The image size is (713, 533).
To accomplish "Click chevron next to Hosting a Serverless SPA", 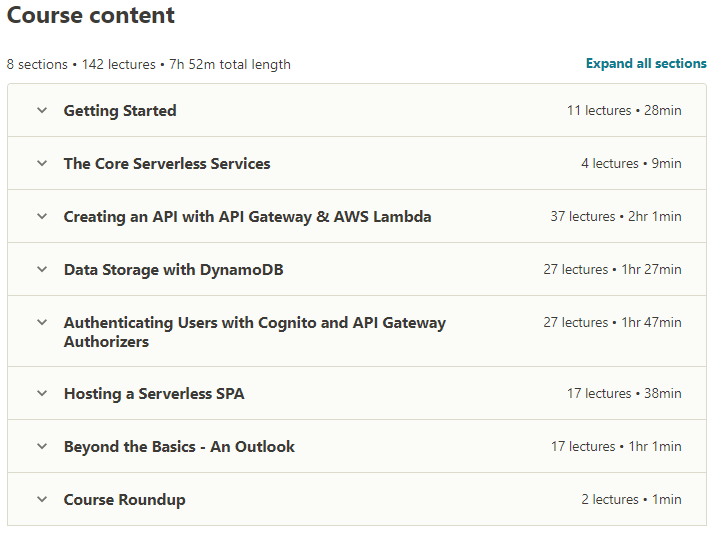I will (x=42, y=393).
